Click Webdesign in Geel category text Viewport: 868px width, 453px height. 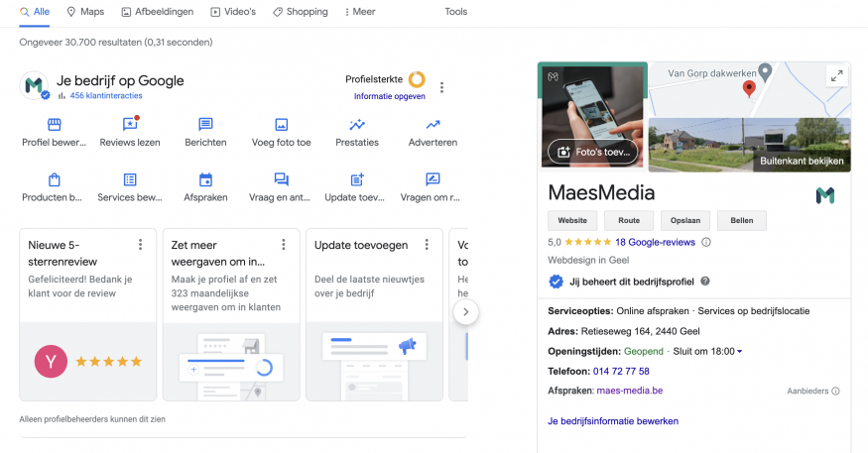[x=588, y=260]
